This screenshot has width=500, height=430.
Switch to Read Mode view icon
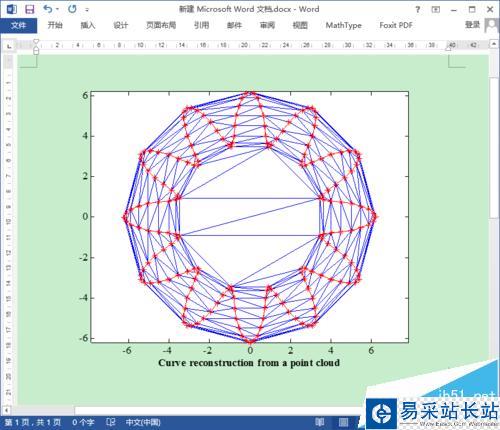(x=320, y=422)
